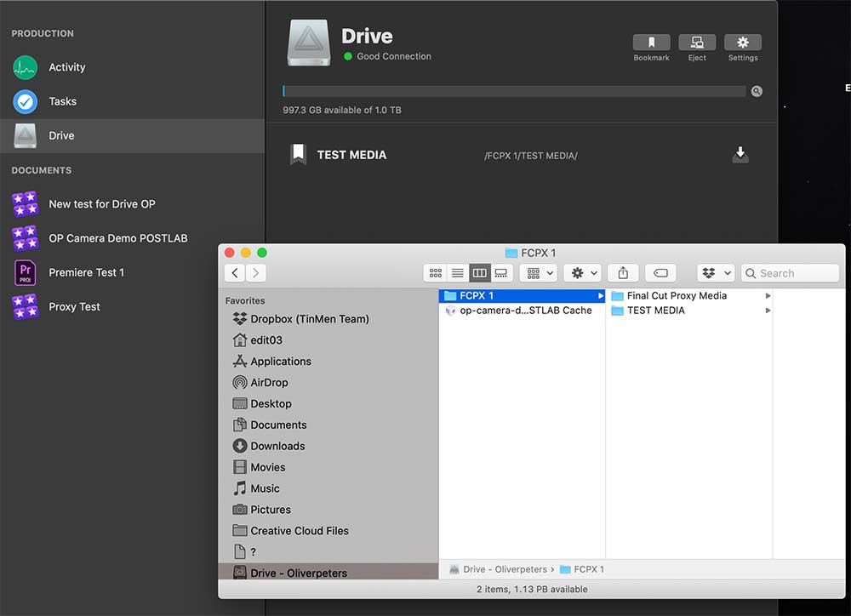
Task: Click 997.3 GB available text
Action: pos(342,110)
